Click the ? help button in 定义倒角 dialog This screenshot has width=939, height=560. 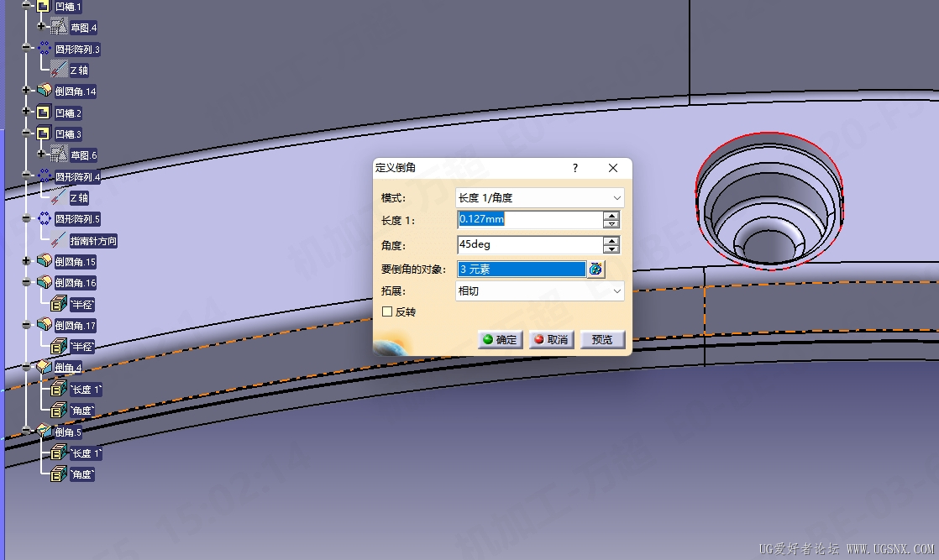coord(574,168)
